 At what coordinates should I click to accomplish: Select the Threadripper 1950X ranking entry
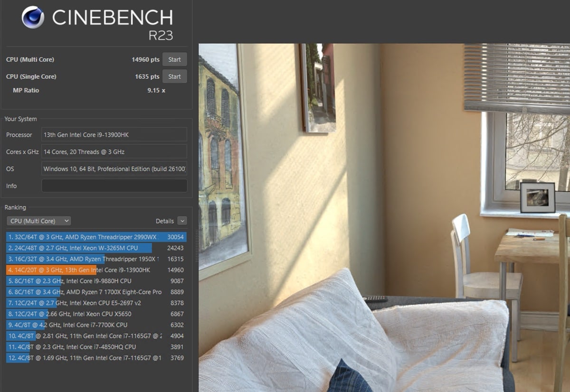pos(95,259)
